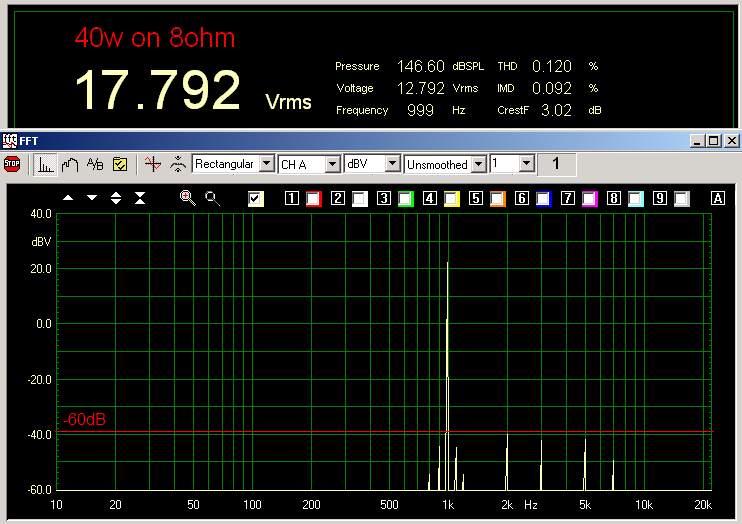This screenshot has height=524, width=742.
Task: Click the zoom out magnifier icon
Action: click(x=212, y=198)
